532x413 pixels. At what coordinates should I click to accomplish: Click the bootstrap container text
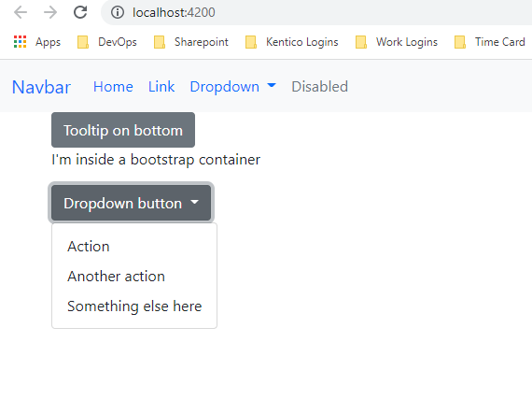156,160
